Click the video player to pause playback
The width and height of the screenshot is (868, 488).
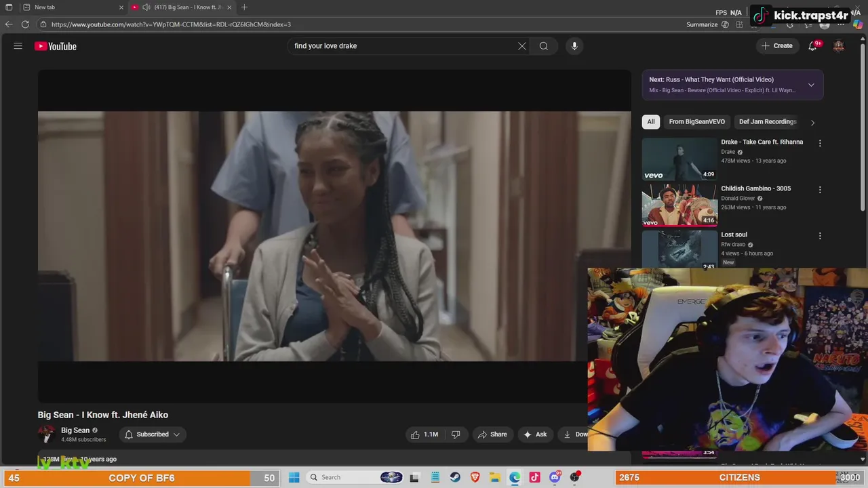point(334,236)
